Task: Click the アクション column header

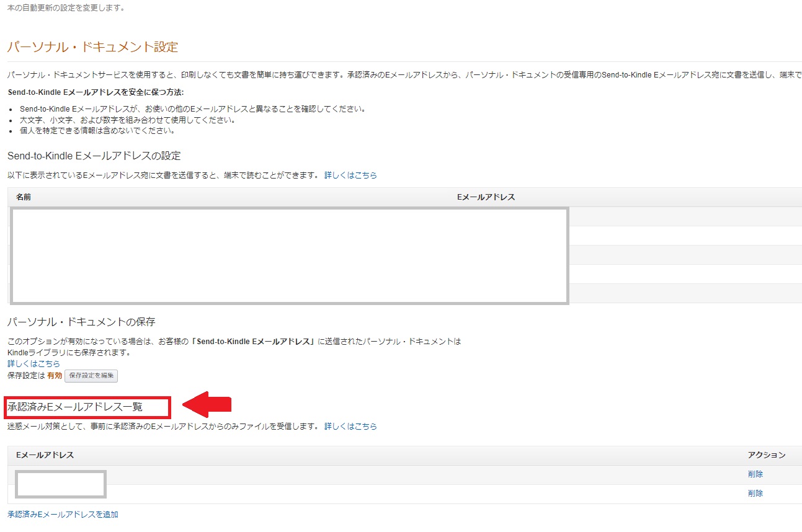Action: click(766, 455)
